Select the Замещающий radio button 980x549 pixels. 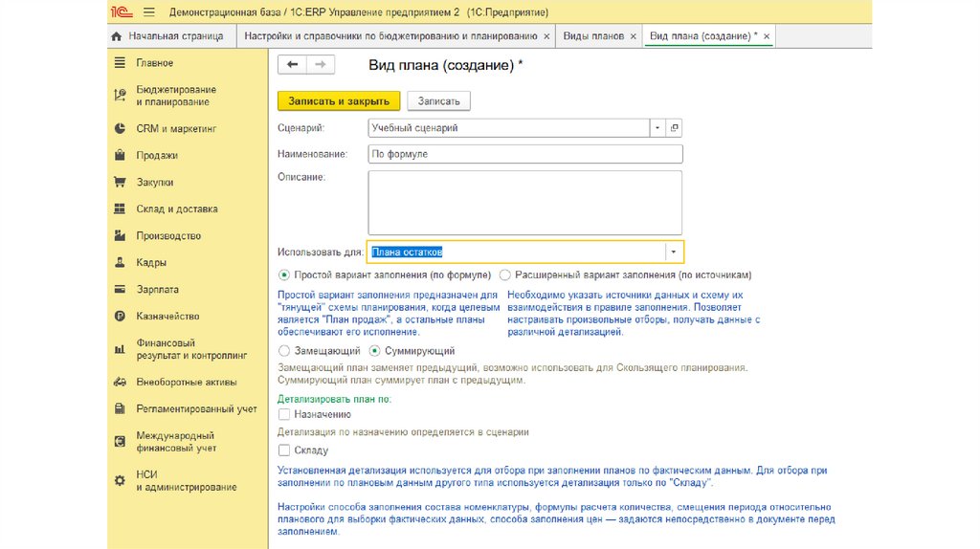coord(284,351)
